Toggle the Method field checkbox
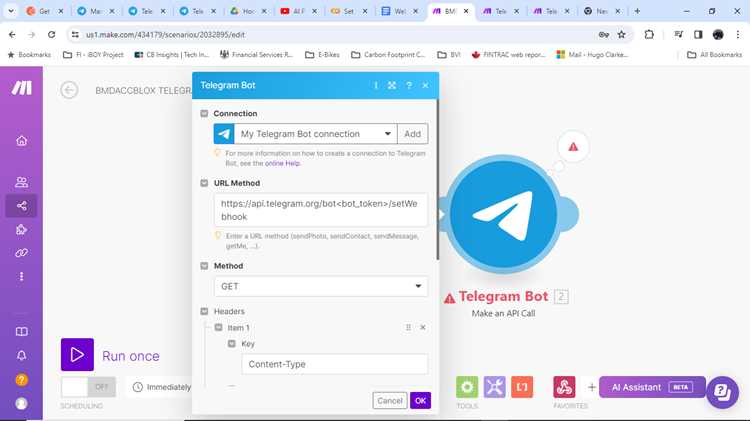Screen dimensions: 750x421 point(204,266)
